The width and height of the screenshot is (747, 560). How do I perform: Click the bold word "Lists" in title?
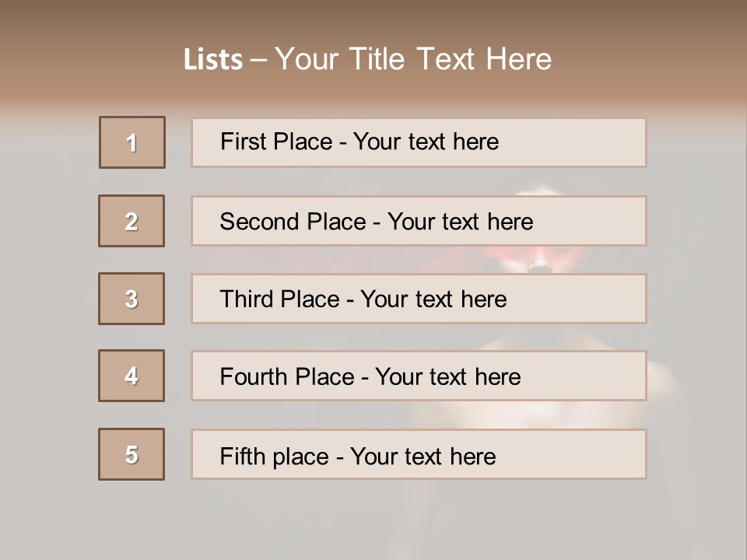point(212,60)
